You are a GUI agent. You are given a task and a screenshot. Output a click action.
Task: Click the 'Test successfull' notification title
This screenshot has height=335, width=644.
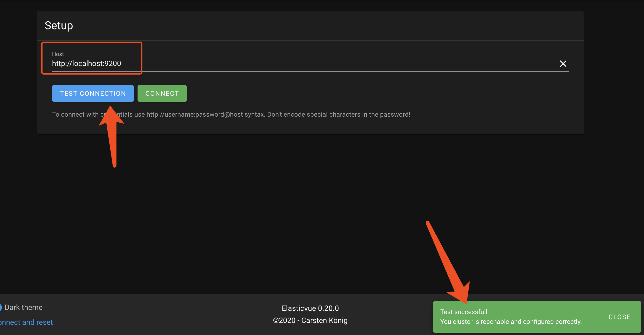463,312
